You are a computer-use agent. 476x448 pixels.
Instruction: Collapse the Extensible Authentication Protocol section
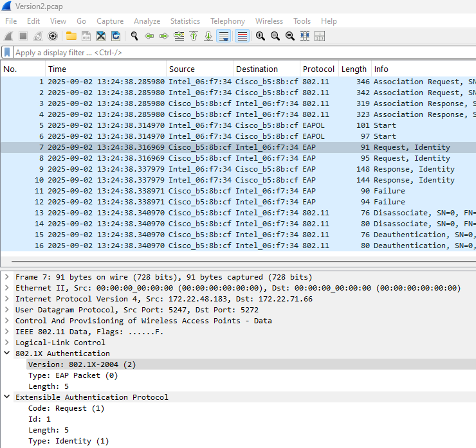[x=6, y=397]
